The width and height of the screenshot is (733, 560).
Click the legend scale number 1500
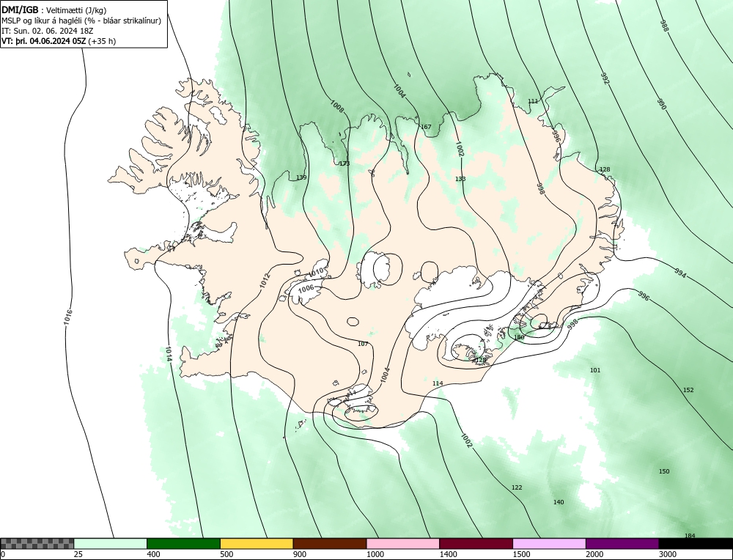tap(522, 554)
